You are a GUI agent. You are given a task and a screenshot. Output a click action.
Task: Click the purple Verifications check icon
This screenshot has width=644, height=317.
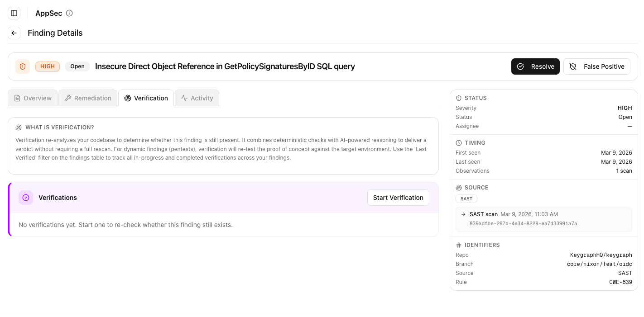coord(26,198)
